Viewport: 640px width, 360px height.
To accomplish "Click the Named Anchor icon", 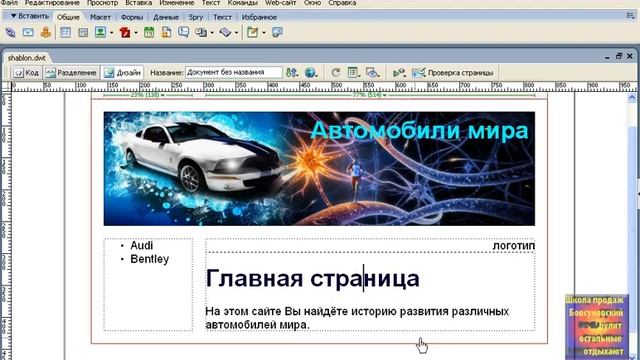I will [x=46, y=32].
